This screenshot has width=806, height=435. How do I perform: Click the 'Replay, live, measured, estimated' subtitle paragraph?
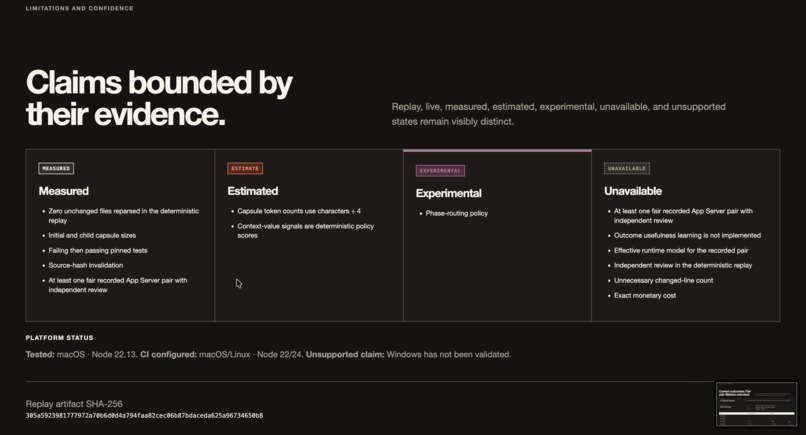558,114
